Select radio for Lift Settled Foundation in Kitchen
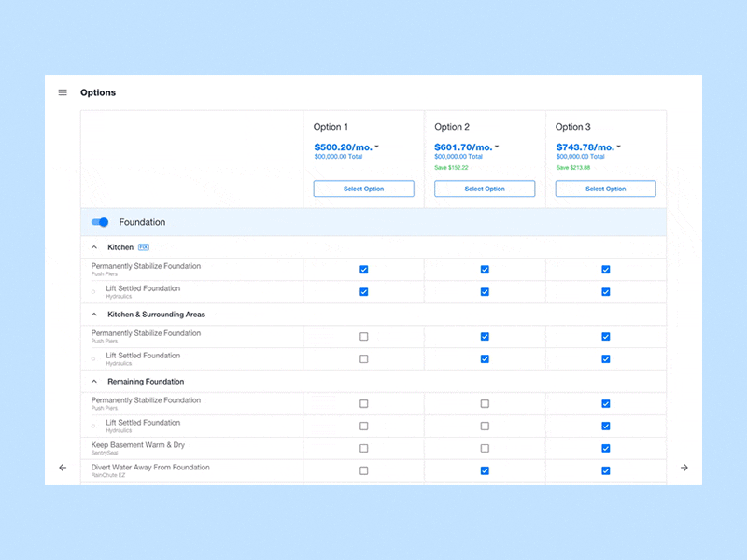Screen dimensions: 747x560 93,292
